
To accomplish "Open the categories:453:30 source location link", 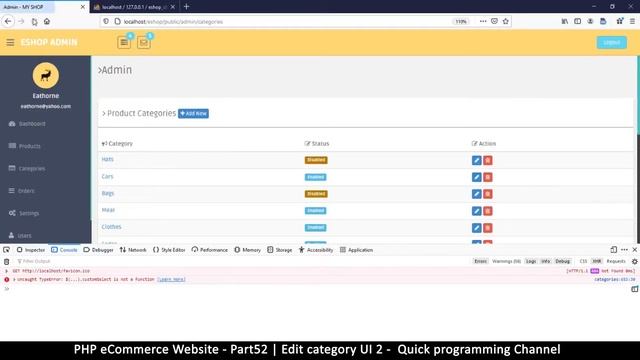I will tap(615, 280).
